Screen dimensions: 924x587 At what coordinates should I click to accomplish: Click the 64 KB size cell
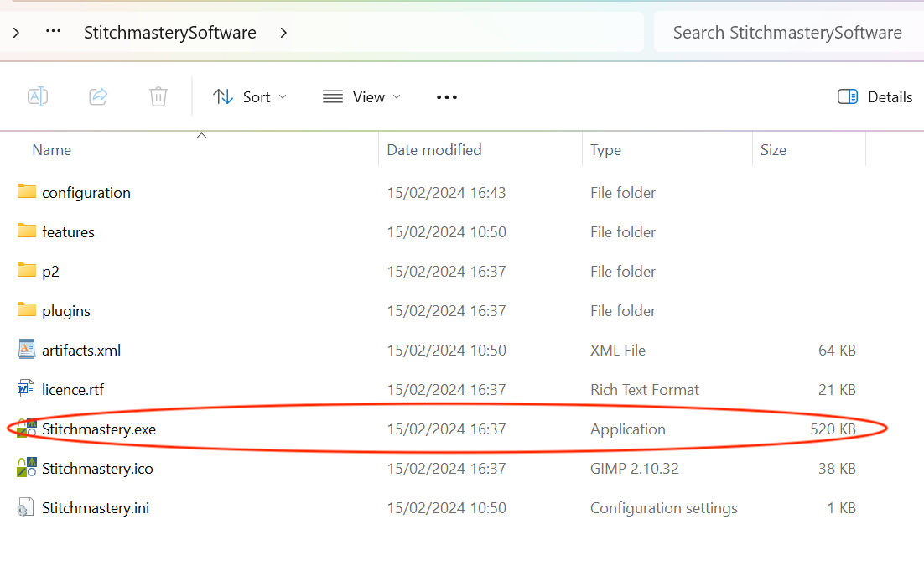coord(837,351)
